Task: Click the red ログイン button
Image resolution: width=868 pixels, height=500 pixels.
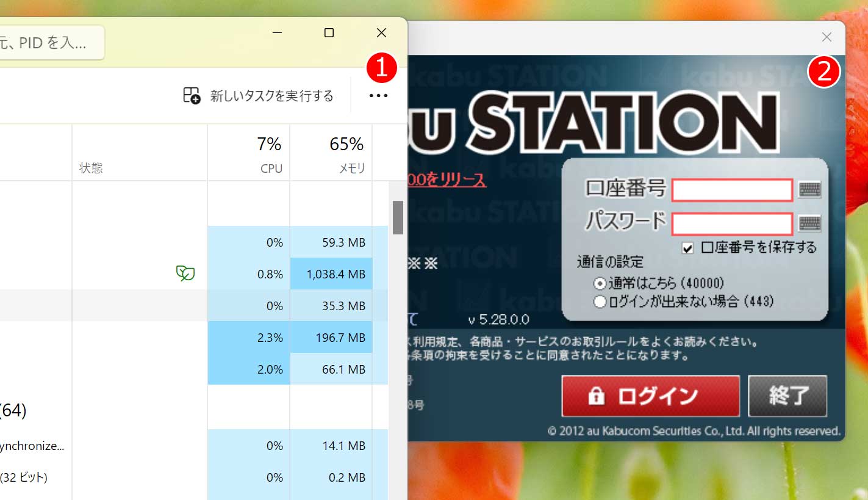Action: coord(650,396)
